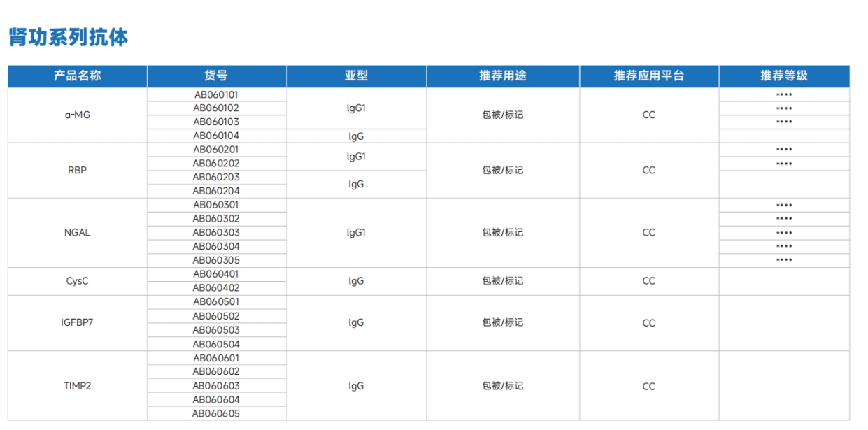The height and width of the screenshot is (430, 868).
Task: Select the 推荐应用平台 column header
Action: (x=648, y=76)
